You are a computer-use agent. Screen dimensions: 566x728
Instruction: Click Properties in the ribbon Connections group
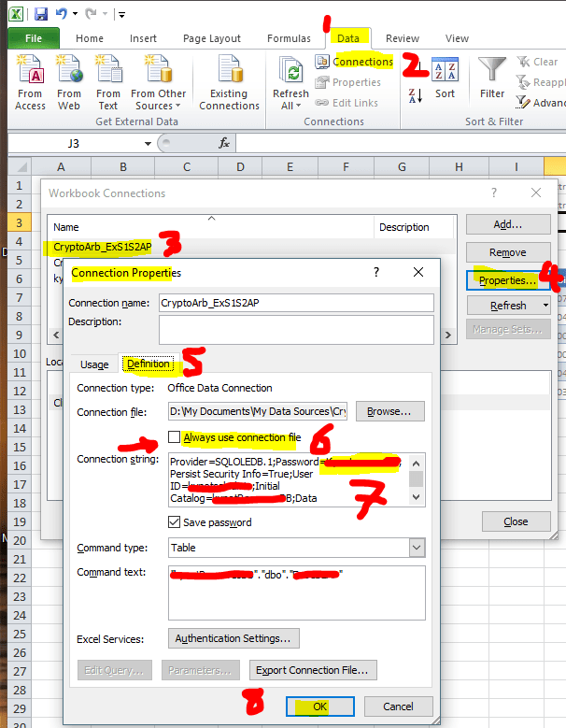coord(348,82)
